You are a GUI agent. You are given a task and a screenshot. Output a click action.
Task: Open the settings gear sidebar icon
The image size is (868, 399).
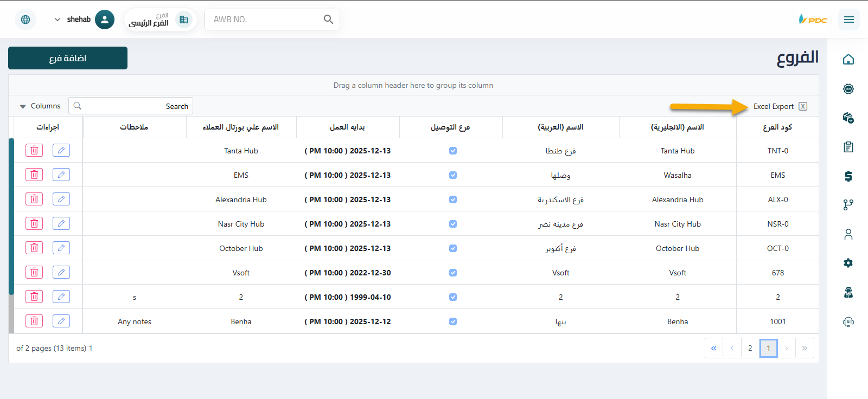[848, 263]
